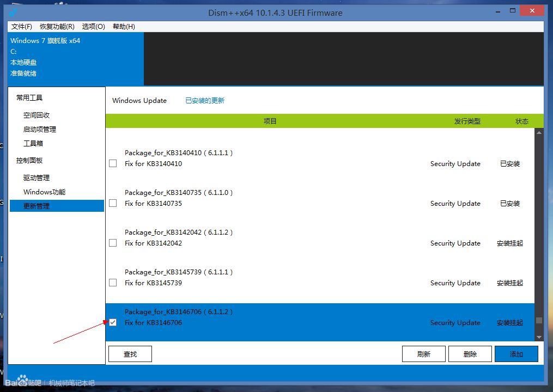This screenshot has width=553, height=392.
Task: Check the KB3142042 package checkbox
Action: coord(113,243)
